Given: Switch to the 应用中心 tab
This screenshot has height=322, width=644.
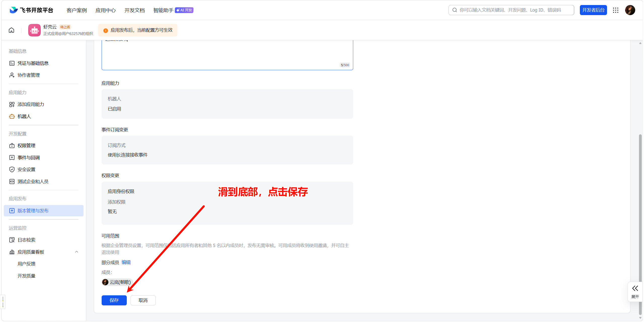Looking at the screenshot, I should [x=105, y=10].
